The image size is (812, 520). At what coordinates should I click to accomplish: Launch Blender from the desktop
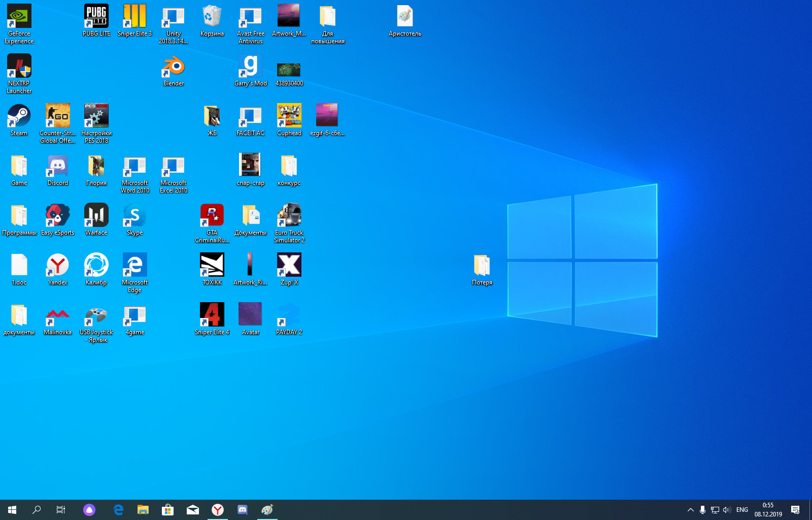[x=174, y=70]
